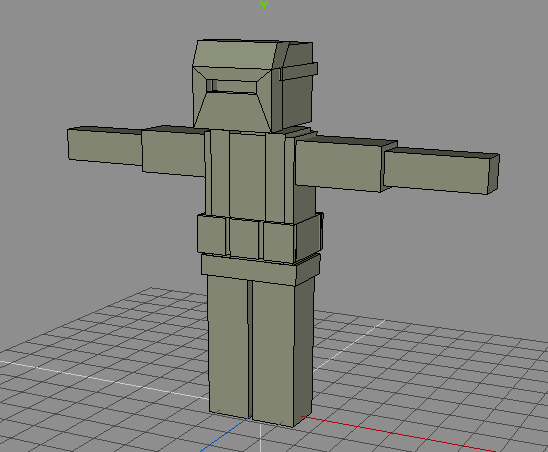The width and height of the screenshot is (548, 452).
Task: Select the left belt pouch
Action: (211, 234)
